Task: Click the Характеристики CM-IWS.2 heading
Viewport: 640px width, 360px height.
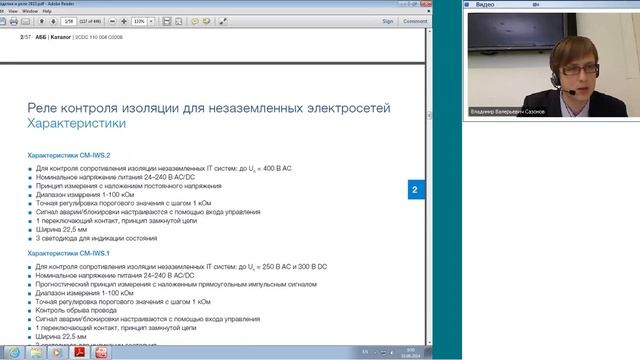Action: pos(69,156)
